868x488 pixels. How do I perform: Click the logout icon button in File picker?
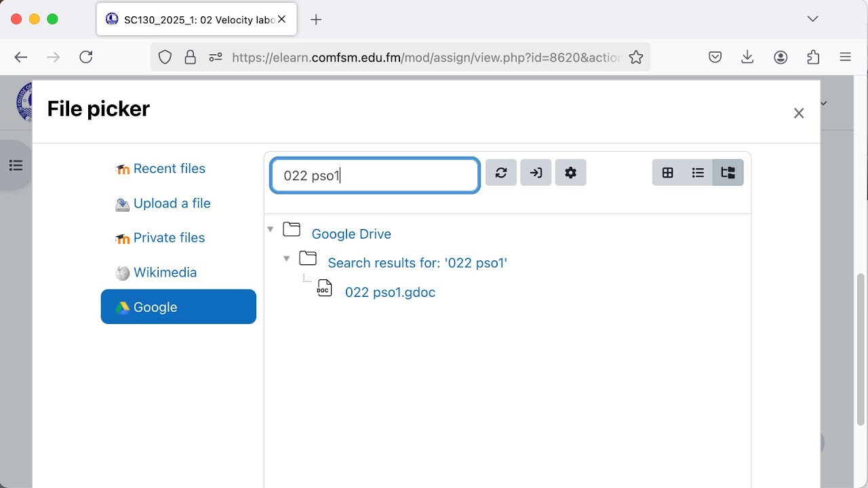pyautogui.click(x=536, y=173)
